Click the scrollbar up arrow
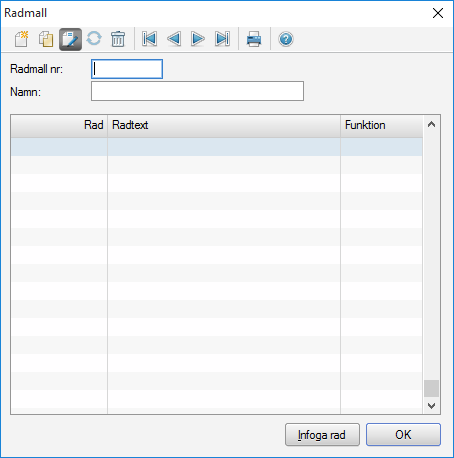Screen dimensions: 454x458 432,125
